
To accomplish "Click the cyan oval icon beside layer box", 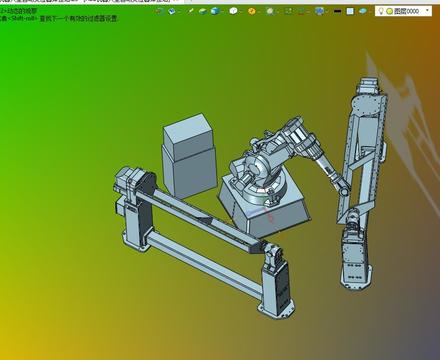I will click(x=362, y=11).
